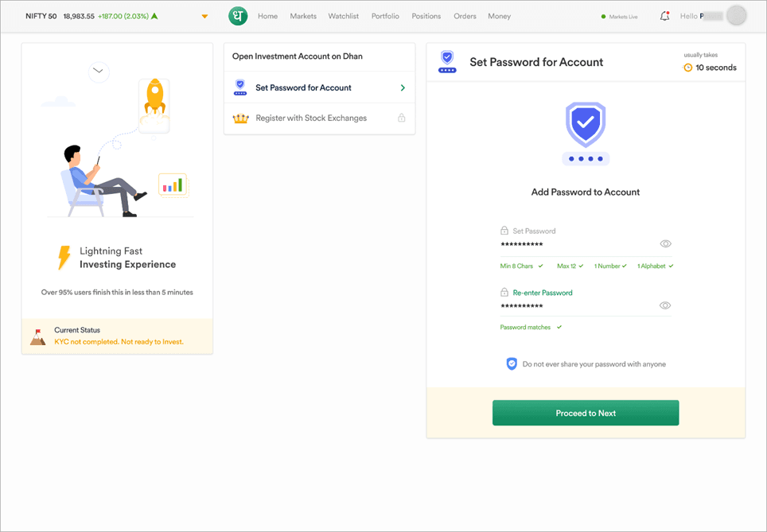Show password in the Set Password field
The width and height of the screenshot is (767, 532).
coord(665,244)
